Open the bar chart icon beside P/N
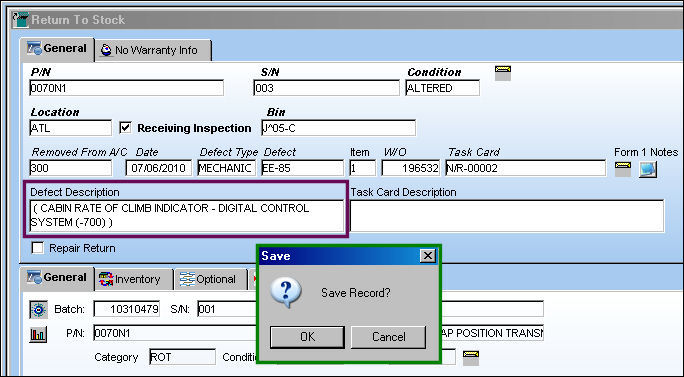Screen dimensions: 684x377 38,334
